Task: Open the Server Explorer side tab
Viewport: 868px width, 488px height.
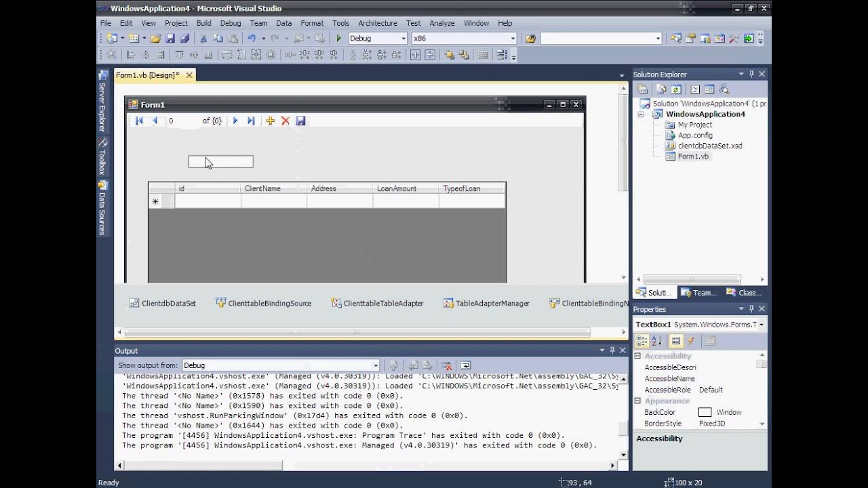Action: pos(102,102)
